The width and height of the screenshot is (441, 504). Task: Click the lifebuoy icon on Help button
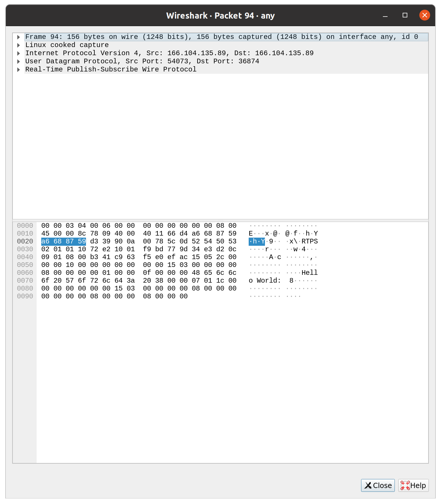tap(405, 485)
